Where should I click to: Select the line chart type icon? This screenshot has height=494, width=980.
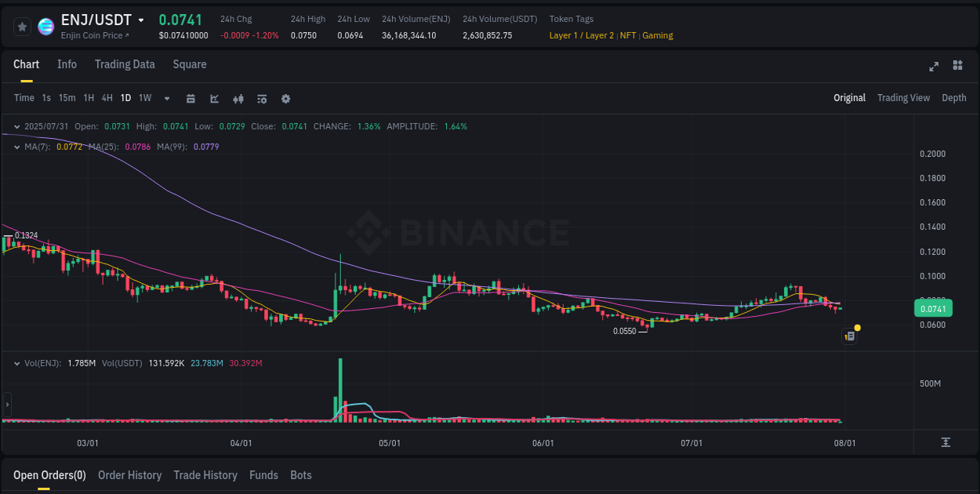click(214, 98)
